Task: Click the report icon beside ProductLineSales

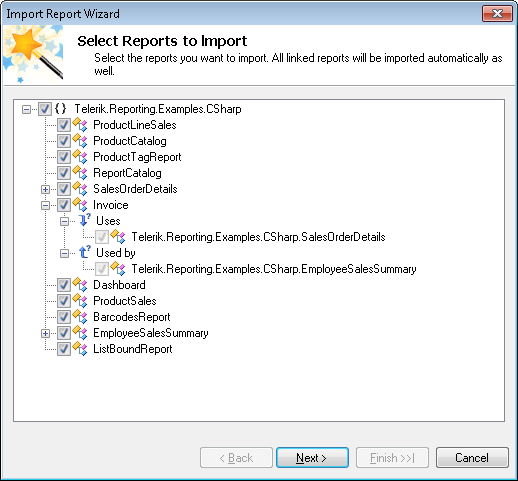Action: [80, 125]
